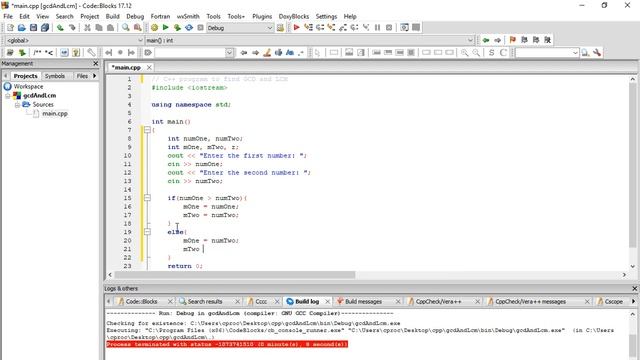Click the Break debugger pause icon

coord(378,28)
